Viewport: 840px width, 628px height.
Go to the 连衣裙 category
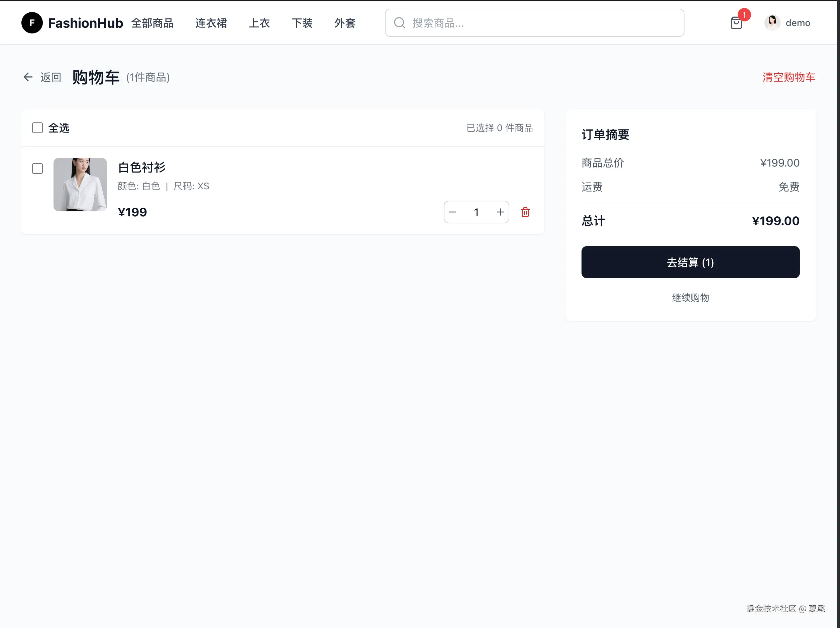211,23
